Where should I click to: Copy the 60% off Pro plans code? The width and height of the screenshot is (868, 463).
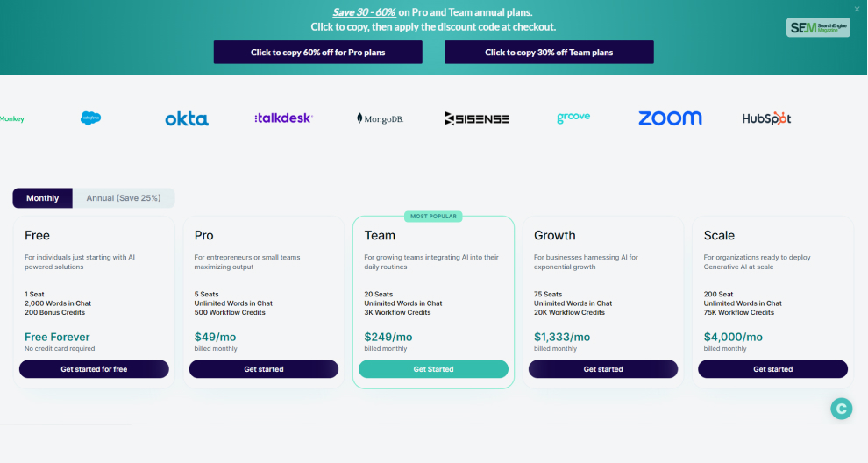point(317,52)
